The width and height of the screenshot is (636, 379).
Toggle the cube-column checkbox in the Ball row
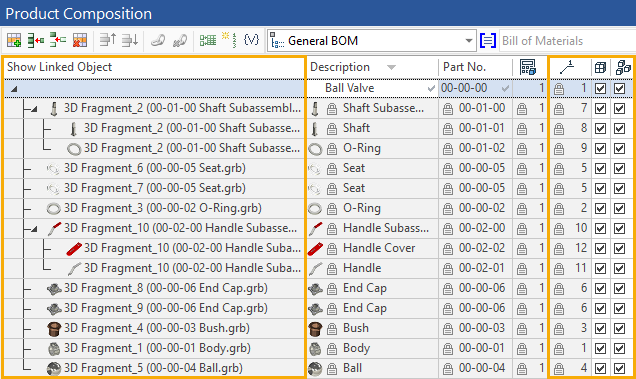point(600,368)
